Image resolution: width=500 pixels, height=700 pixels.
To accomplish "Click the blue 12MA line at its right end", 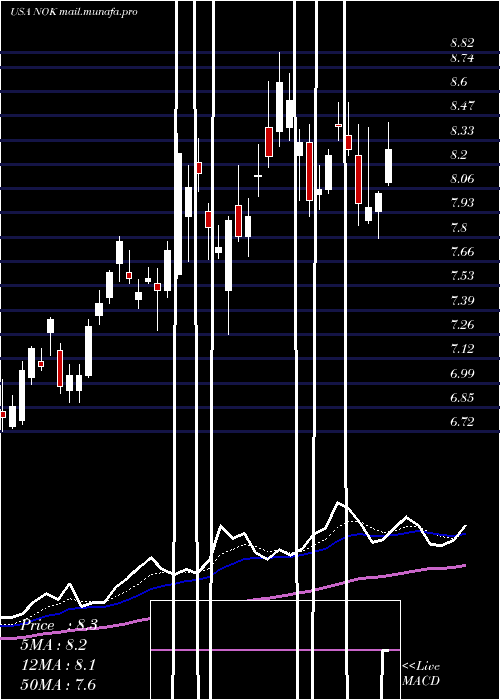I will (x=464, y=534).
